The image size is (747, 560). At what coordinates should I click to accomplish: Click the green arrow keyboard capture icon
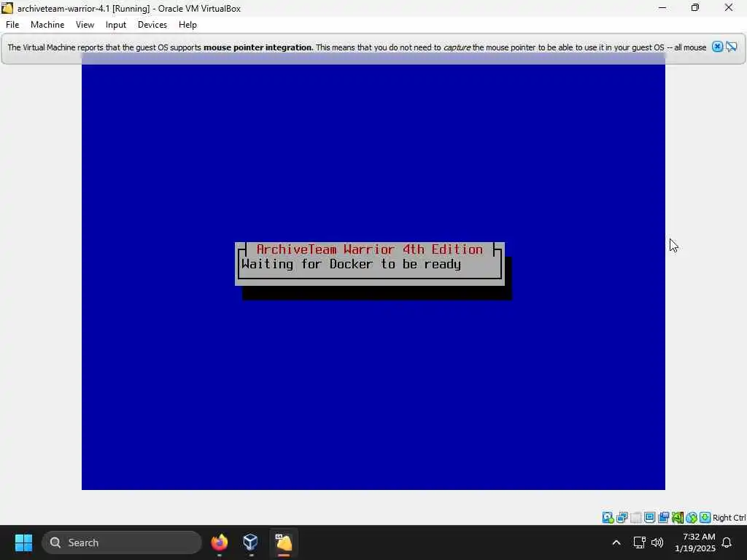tap(705, 518)
